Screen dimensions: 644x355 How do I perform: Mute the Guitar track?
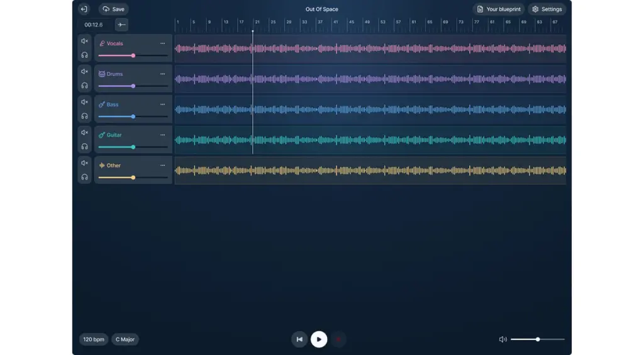click(85, 133)
